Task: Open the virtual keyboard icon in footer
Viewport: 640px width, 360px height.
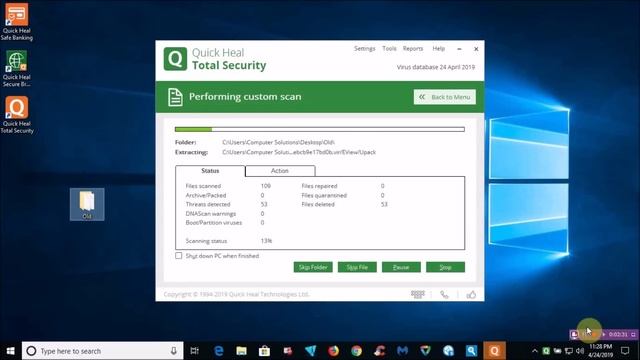Action: click(418, 294)
